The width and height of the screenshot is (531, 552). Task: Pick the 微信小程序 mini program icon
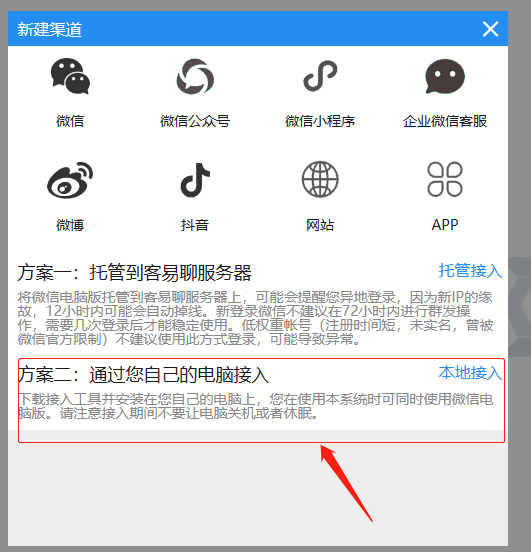[x=320, y=76]
